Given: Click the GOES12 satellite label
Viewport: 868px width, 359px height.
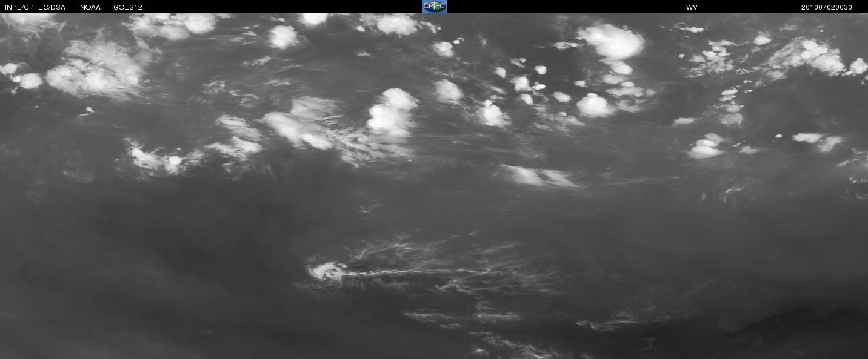Looking at the screenshot, I should click(x=128, y=7).
